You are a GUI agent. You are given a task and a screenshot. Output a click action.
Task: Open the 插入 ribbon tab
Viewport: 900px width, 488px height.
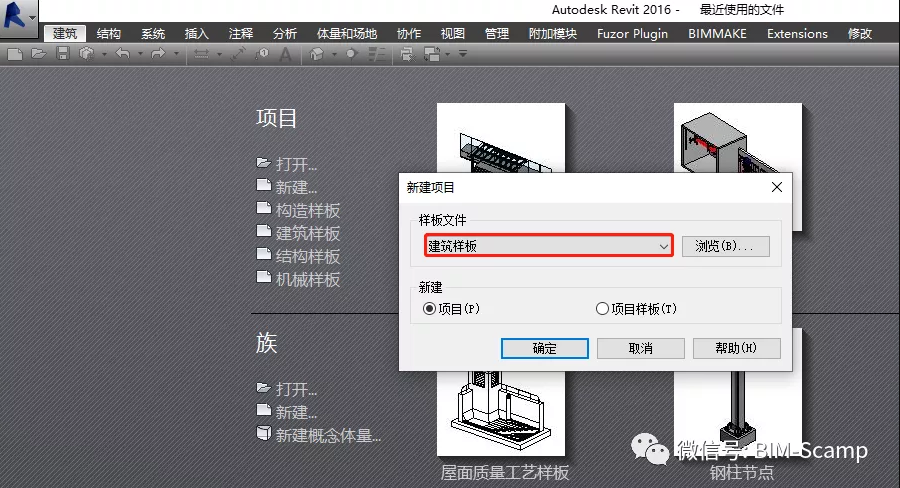[197, 33]
